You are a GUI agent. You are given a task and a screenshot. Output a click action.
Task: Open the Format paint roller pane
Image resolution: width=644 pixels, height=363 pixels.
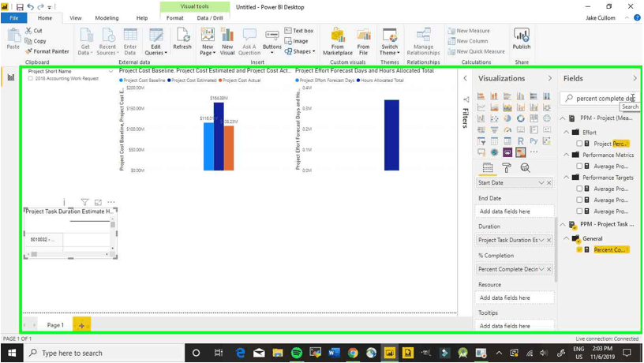click(507, 167)
